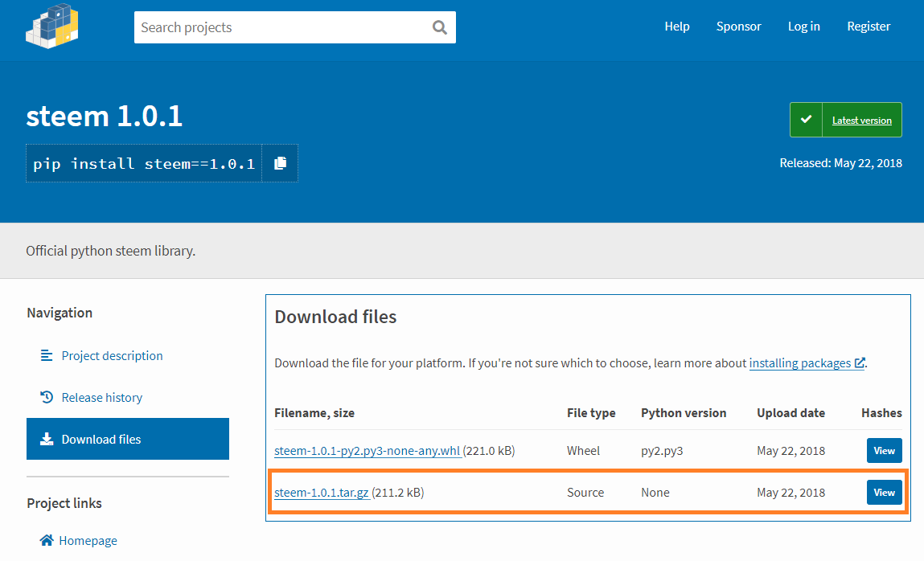Click the Release history clock icon
The width and height of the screenshot is (924, 561).
[47, 397]
